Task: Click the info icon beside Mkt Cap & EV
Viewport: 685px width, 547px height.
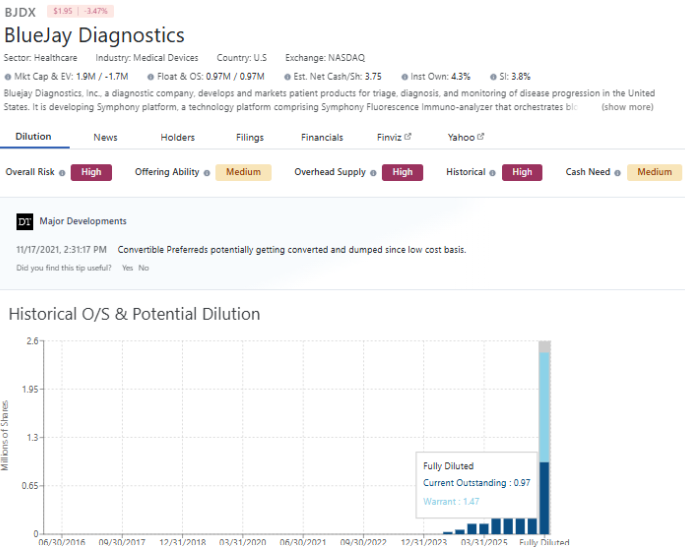Action: click(7, 77)
